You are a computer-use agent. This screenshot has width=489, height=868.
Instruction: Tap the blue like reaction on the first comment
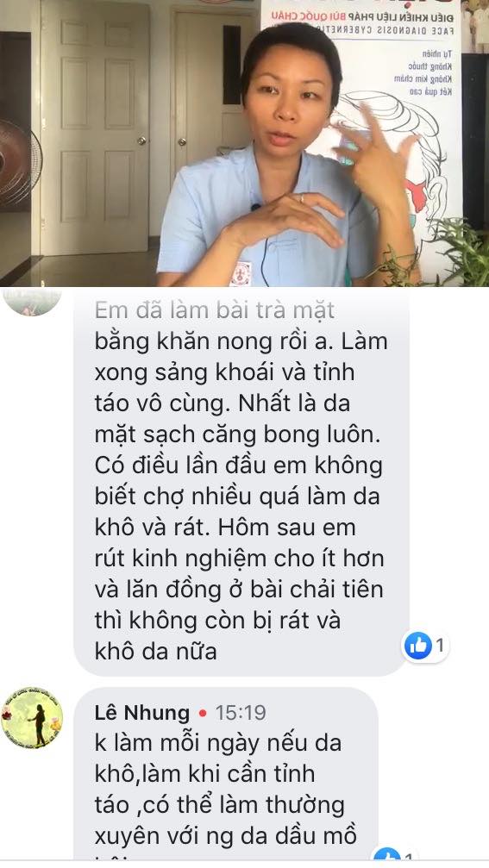pyautogui.click(x=418, y=645)
